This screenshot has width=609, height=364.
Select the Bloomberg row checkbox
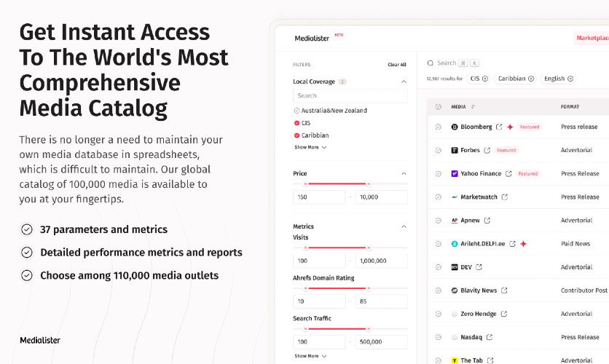pos(438,127)
